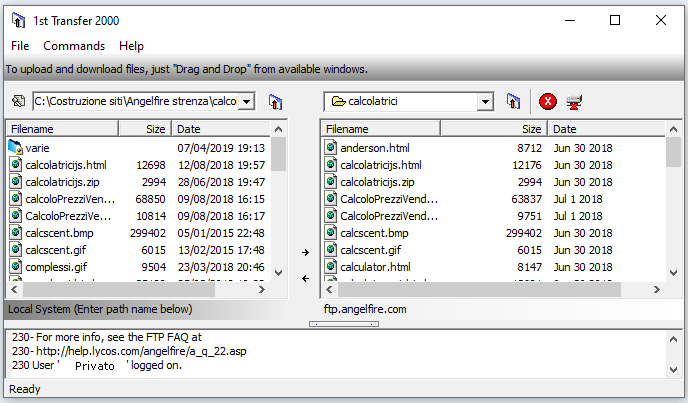Click the pane splitter handle above log
Viewport: 688px width, 403px height.
(344, 324)
